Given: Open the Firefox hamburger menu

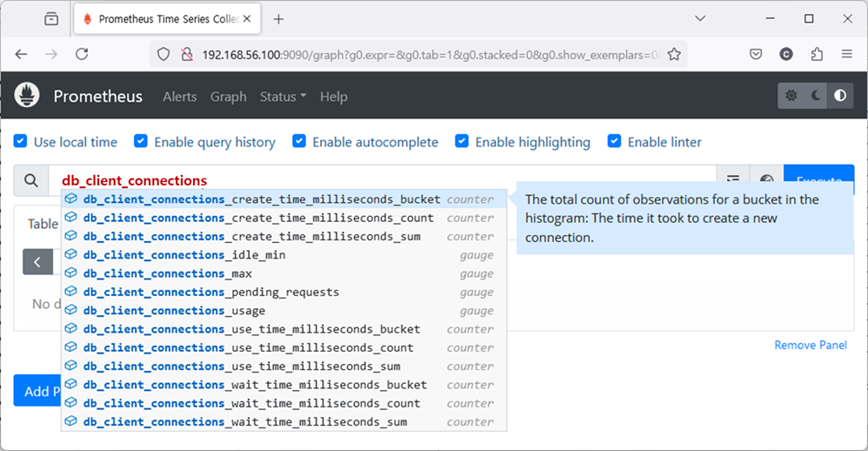Looking at the screenshot, I should 846,54.
